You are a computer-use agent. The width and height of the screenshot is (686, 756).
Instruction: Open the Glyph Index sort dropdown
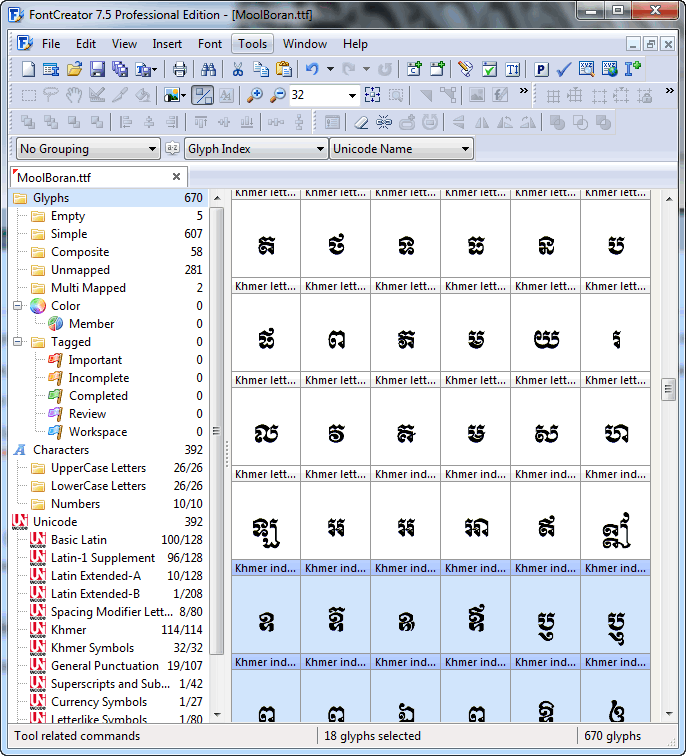pos(256,149)
